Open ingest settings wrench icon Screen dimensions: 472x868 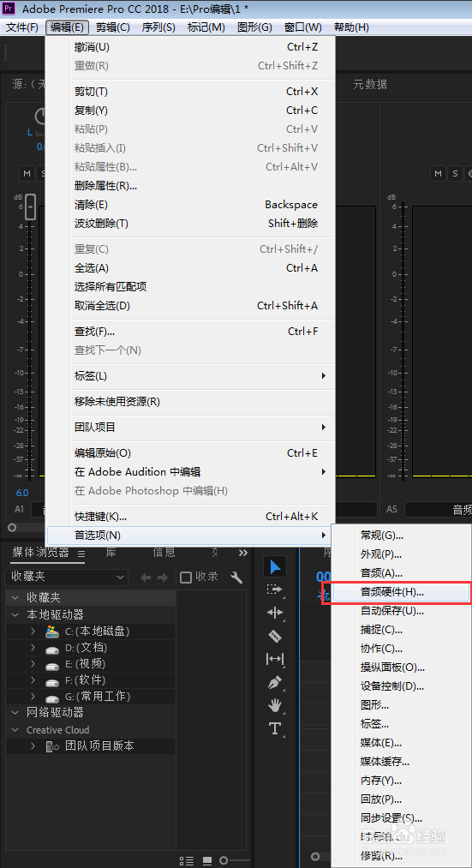pos(236,578)
